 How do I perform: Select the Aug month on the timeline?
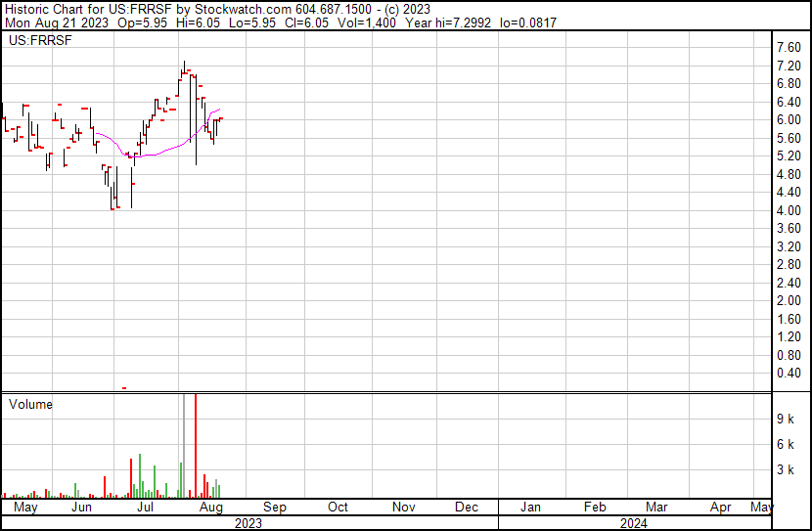[210, 508]
